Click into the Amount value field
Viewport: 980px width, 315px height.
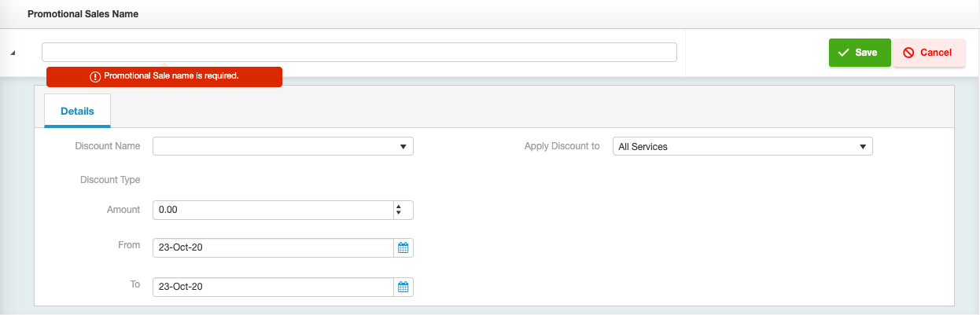[x=272, y=210]
